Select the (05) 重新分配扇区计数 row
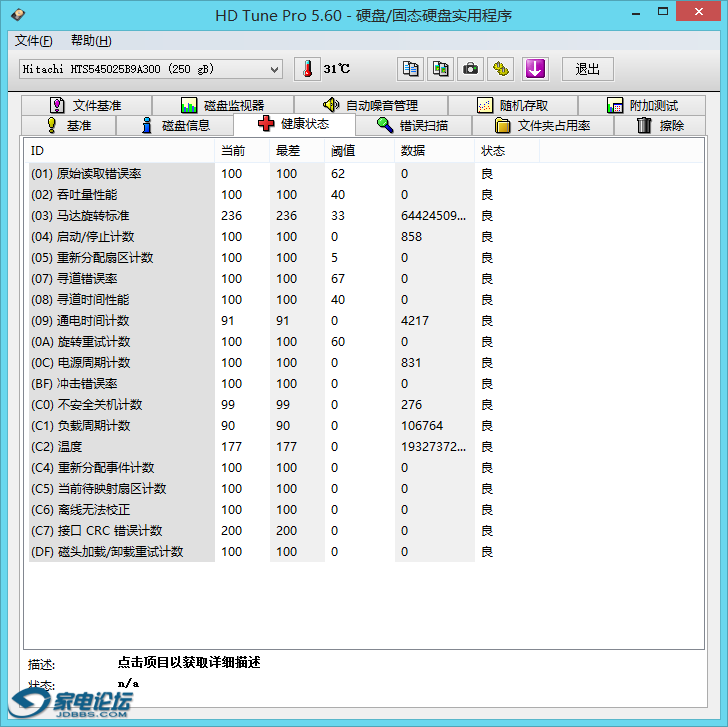Screen dimensions: 728x727 (x=284, y=258)
